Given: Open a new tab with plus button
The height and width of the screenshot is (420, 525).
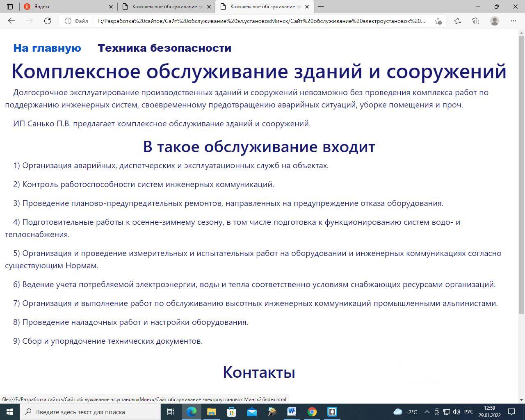Looking at the screenshot, I should [321, 7].
